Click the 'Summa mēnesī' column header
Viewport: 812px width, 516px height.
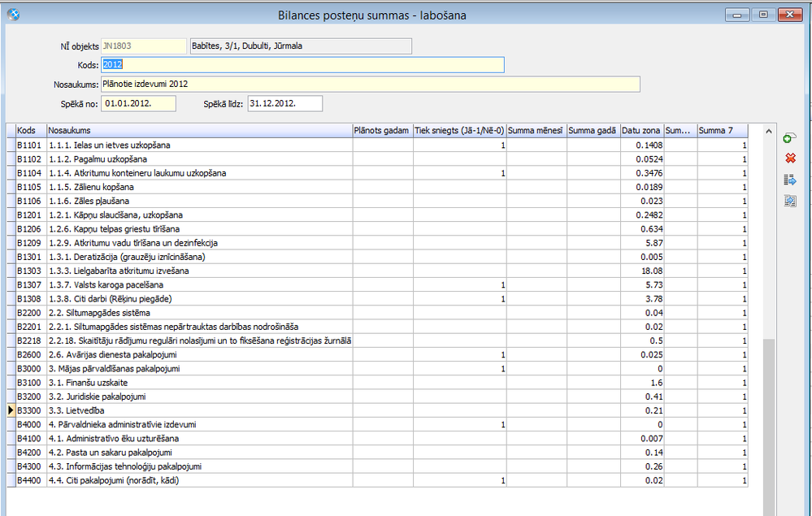[x=536, y=131]
